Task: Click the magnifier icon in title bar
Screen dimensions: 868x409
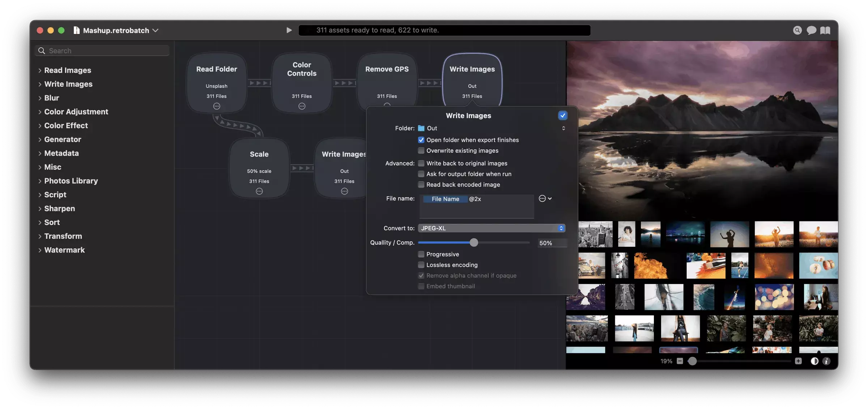Action: click(797, 30)
